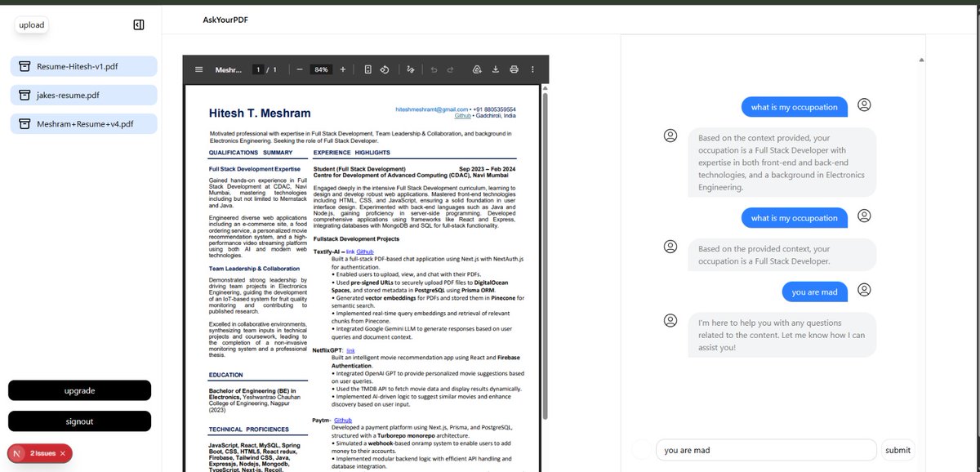The width and height of the screenshot is (980, 472).
Task: Click the "Meshr..." document title in PDF toolbar
Action: click(229, 69)
